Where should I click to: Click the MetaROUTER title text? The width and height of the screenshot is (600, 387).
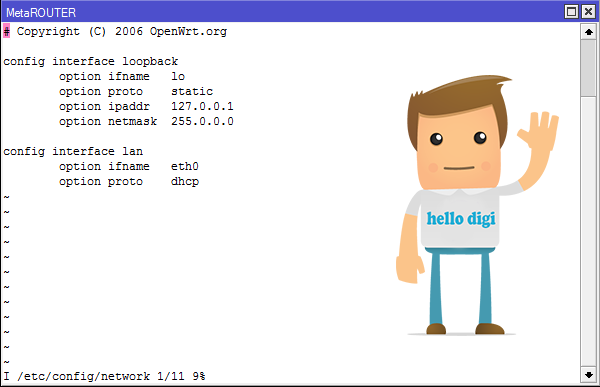[x=41, y=13]
